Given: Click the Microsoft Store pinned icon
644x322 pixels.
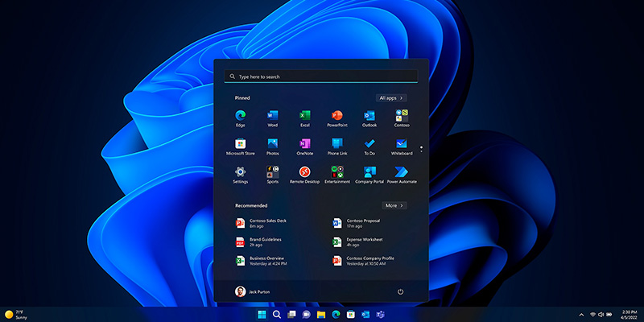Looking at the screenshot, I should point(240,144).
